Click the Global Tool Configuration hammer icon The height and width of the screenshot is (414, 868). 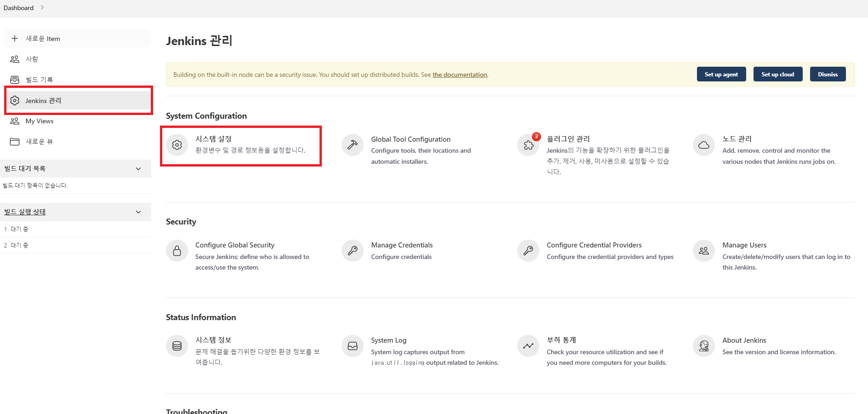353,145
